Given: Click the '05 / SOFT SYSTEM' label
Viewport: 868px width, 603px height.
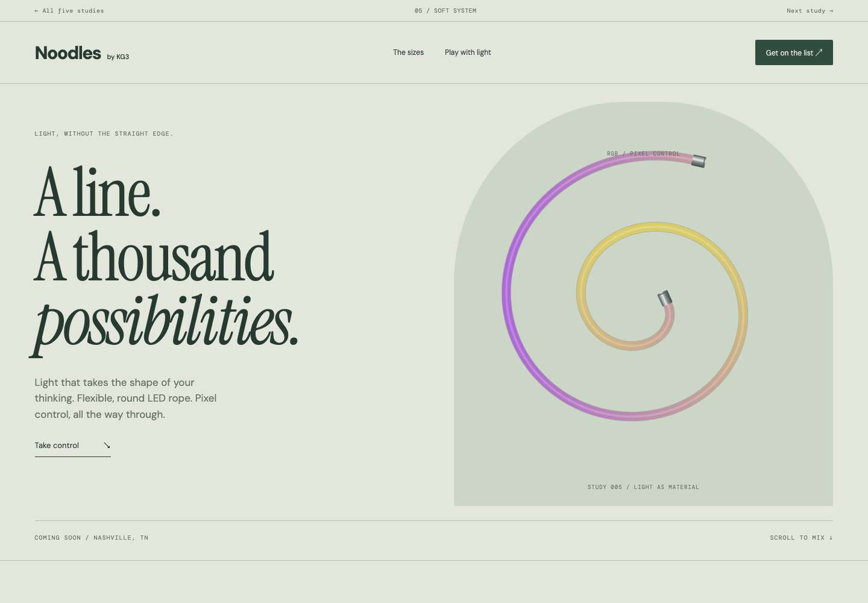Looking at the screenshot, I should click(445, 11).
